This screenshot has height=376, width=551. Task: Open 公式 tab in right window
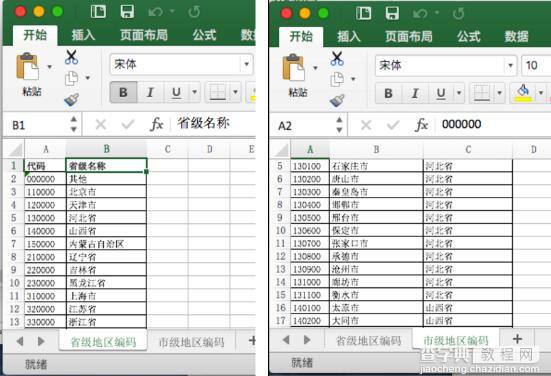[469, 36]
